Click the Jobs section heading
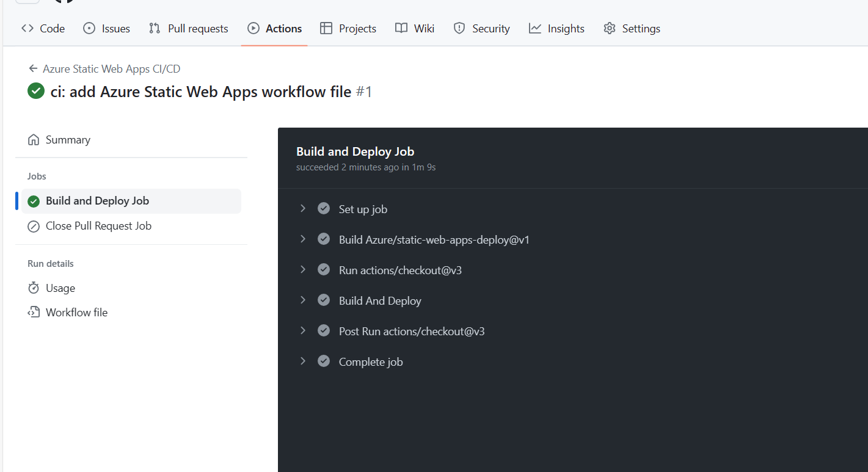The width and height of the screenshot is (868, 472). (x=37, y=176)
